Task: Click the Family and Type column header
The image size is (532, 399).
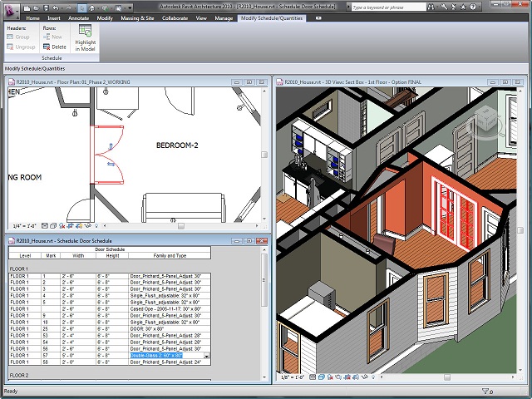Action: coord(170,256)
